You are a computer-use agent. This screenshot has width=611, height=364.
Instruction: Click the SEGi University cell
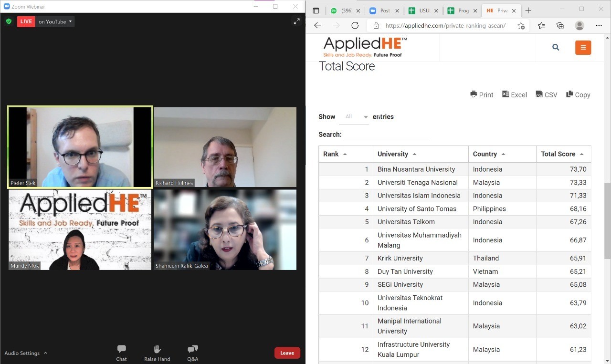pyautogui.click(x=421, y=284)
